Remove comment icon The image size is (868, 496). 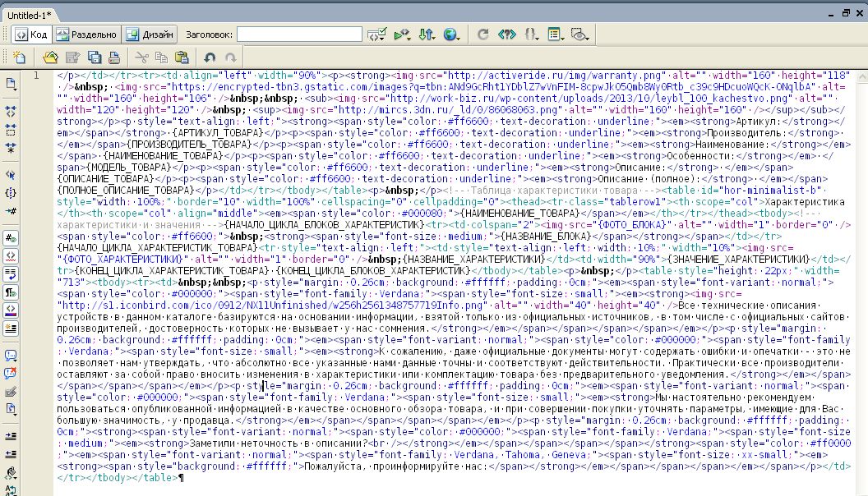[x=11, y=374]
